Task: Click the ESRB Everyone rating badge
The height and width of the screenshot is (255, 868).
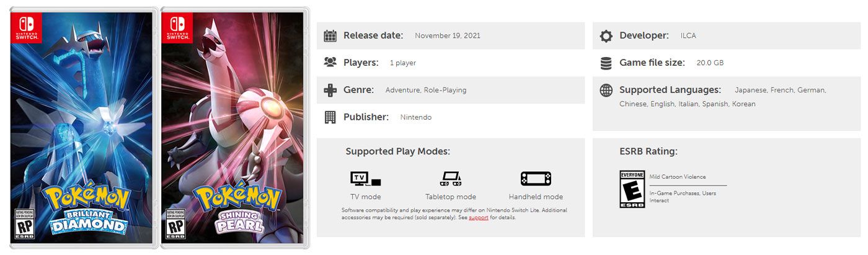Action: click(x=632, y=189)
